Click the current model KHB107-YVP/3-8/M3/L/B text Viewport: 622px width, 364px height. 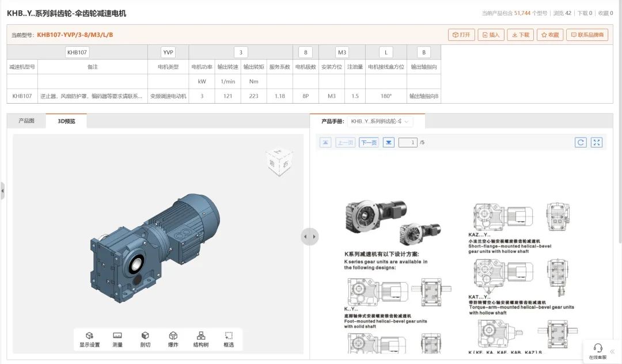click(75, 35)
